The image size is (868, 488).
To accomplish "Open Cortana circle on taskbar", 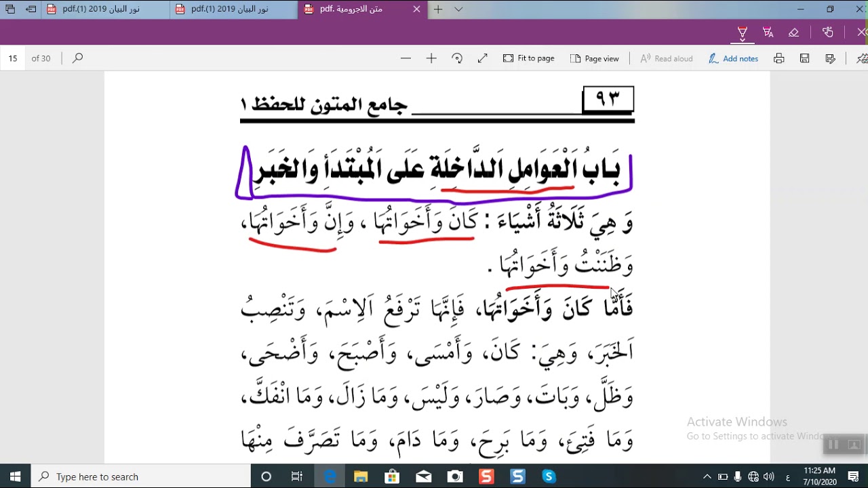I will [266, 476].
